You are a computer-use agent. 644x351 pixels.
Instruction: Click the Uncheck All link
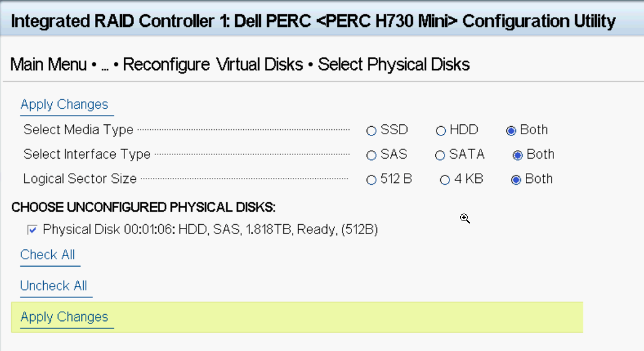(54, 286)
